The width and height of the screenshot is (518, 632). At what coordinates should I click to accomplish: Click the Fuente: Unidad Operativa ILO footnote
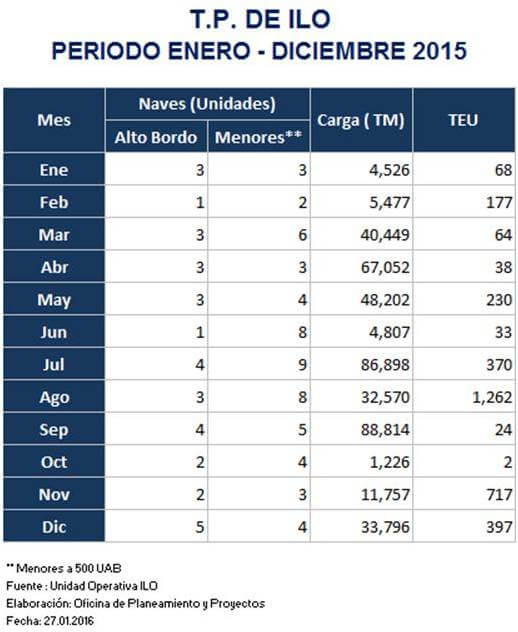coord(82,586)
